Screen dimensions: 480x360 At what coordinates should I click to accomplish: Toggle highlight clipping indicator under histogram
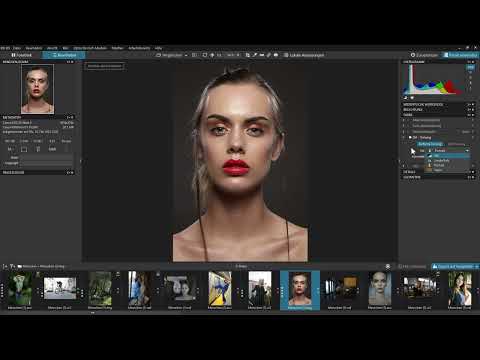[x=412, y=98]
